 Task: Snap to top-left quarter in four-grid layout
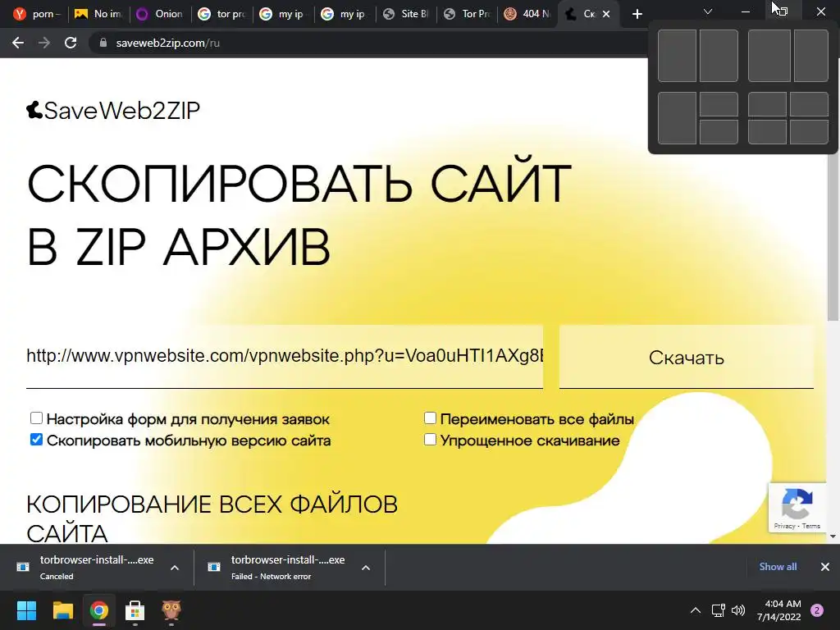(x=767, y=104)
